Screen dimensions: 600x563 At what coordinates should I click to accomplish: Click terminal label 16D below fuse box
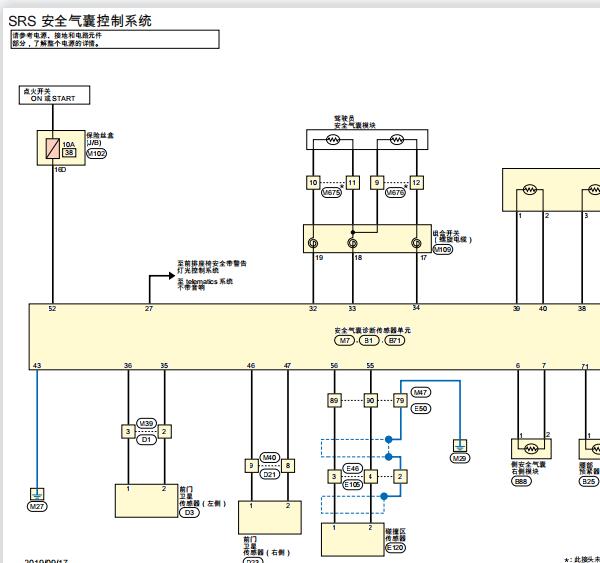pos(60,170)
